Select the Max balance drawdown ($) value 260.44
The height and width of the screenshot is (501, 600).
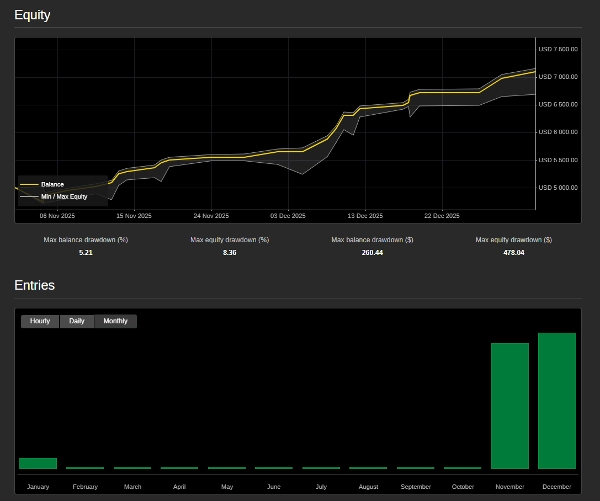point(372,252)
